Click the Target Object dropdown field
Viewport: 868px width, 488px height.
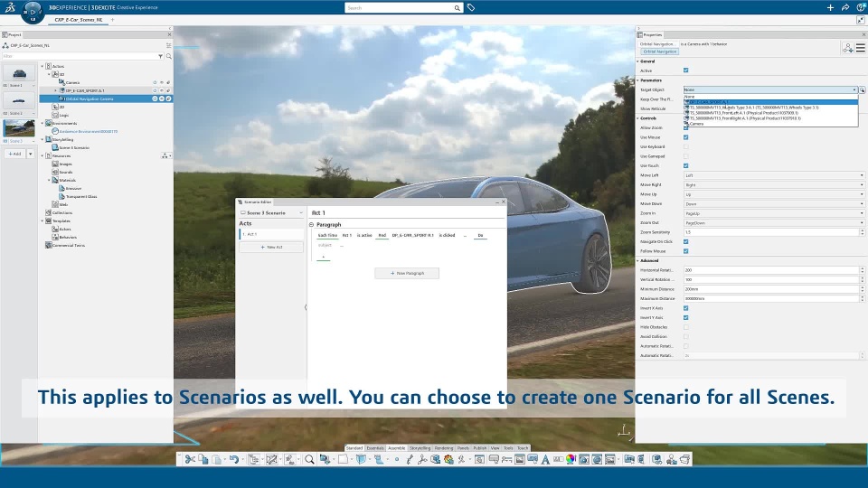tap(770, 89)
